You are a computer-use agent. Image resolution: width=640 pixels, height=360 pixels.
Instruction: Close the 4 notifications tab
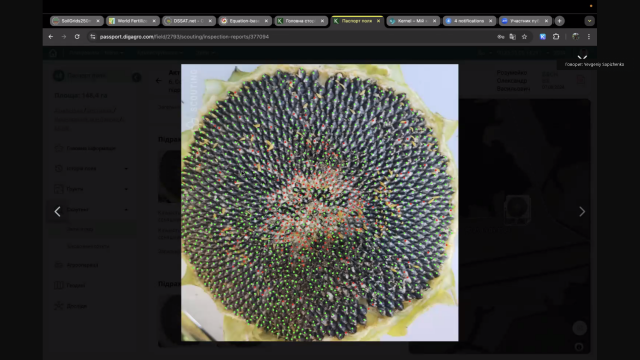491,21
